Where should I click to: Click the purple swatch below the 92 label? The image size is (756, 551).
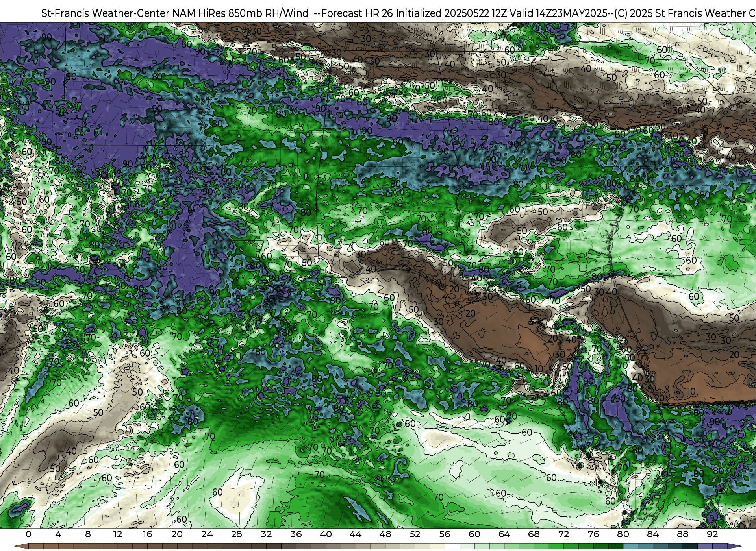(719, 547)
